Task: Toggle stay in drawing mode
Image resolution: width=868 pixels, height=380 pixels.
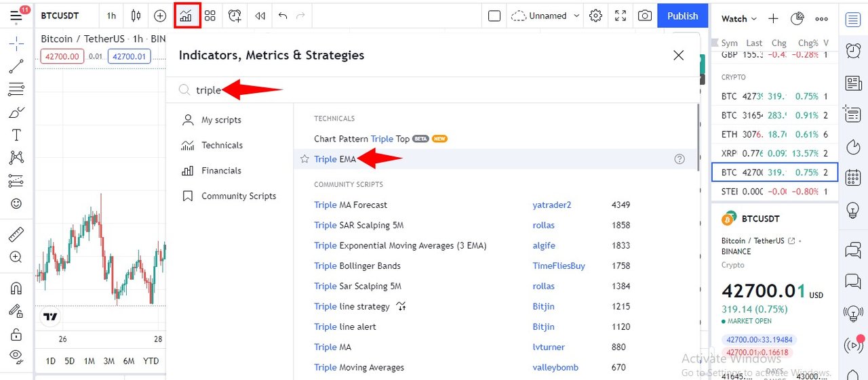Action: (x=16, y=311)
